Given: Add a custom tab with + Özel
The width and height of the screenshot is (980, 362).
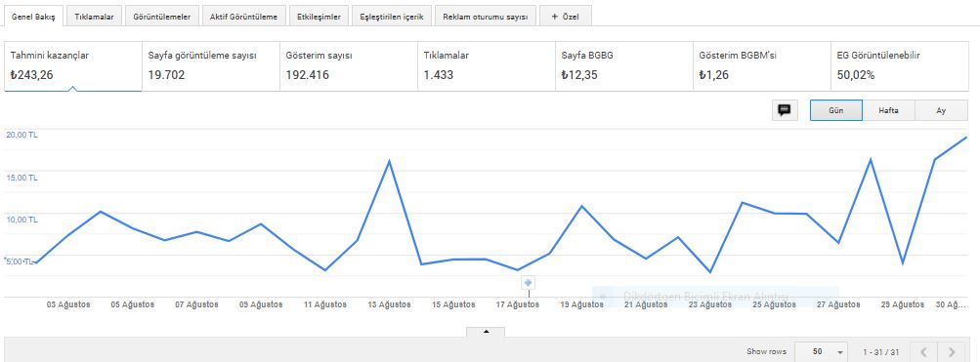Looking at the screenshot, I should point(565,17).
